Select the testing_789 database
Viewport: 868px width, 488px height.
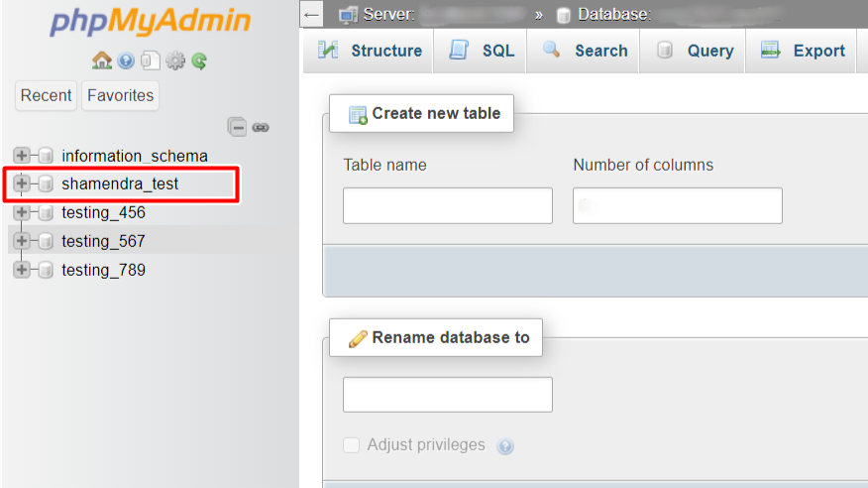click(x=103, y=271)
